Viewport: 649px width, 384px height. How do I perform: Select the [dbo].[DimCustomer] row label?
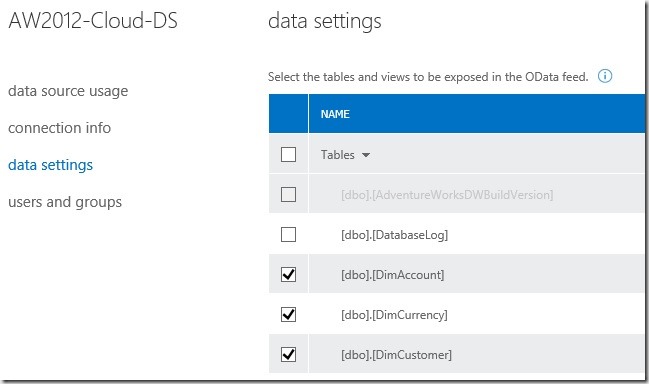point(396,355)
